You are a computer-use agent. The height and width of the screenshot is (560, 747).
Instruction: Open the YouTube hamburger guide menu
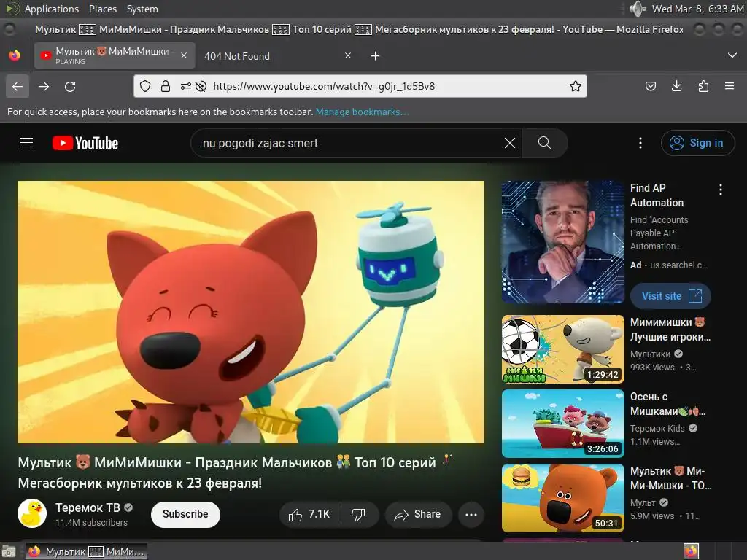26,143
